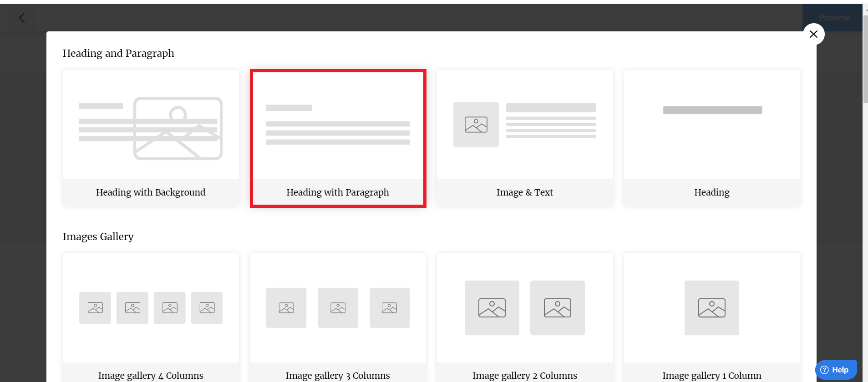Image resolution: width=868 pixels, height=382 pixels.
Task: Select Image gallery 4 Columns layout
Action: point(151,317)
